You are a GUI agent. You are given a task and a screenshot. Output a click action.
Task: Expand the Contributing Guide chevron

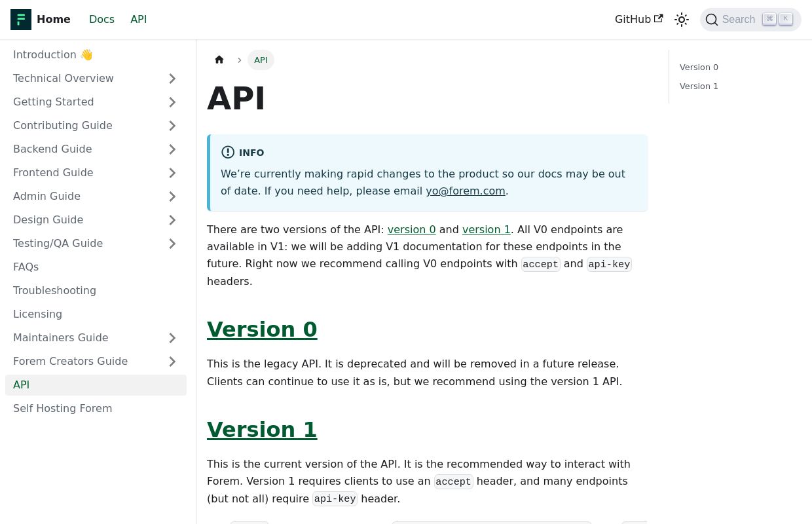pos(172,126)
